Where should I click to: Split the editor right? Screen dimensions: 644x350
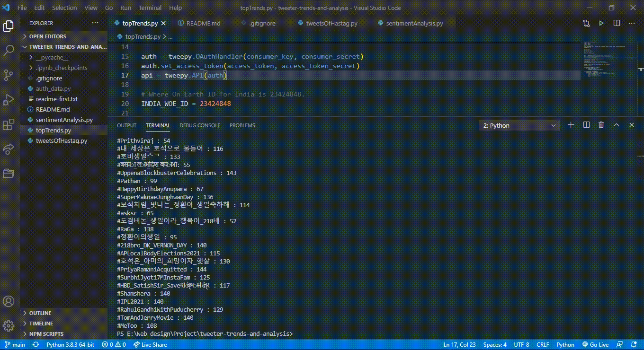pos(617,23)
